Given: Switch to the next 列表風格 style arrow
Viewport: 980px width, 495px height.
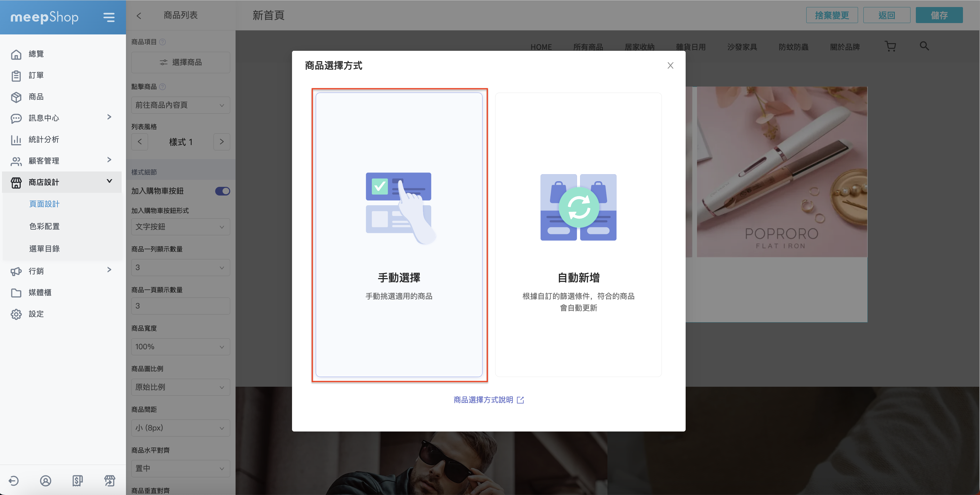Looking at the screenshot, I should pos(222,141).
